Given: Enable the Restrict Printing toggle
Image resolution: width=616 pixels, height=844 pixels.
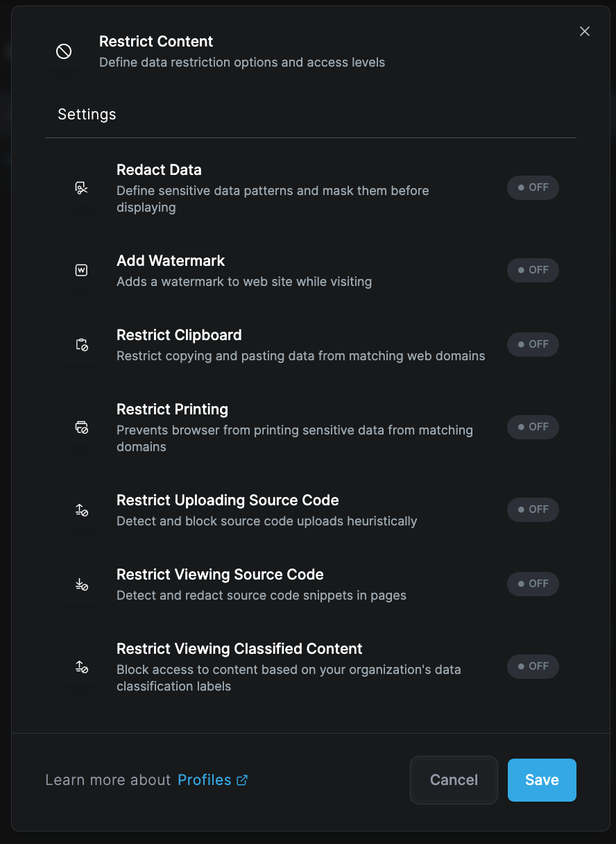Looking at the screenshot, I should 533,427.
